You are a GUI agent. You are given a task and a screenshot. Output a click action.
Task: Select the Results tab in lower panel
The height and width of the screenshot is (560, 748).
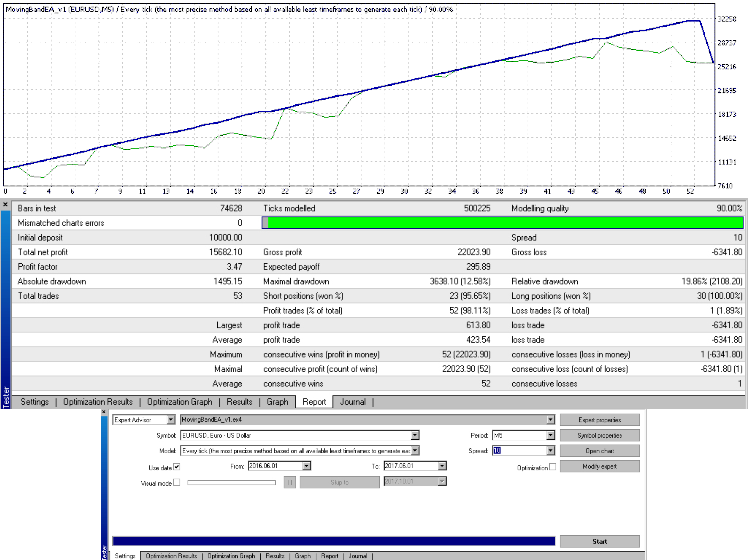[x=275, y=556]
